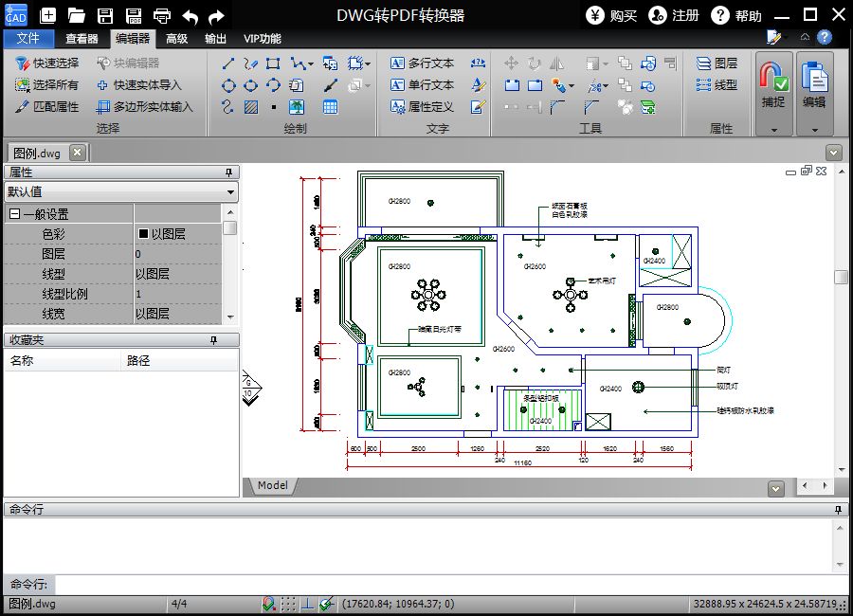Switch to the Viewer (查看器) ribbon tab
The image size is (853, 616).
pos(82,39)
